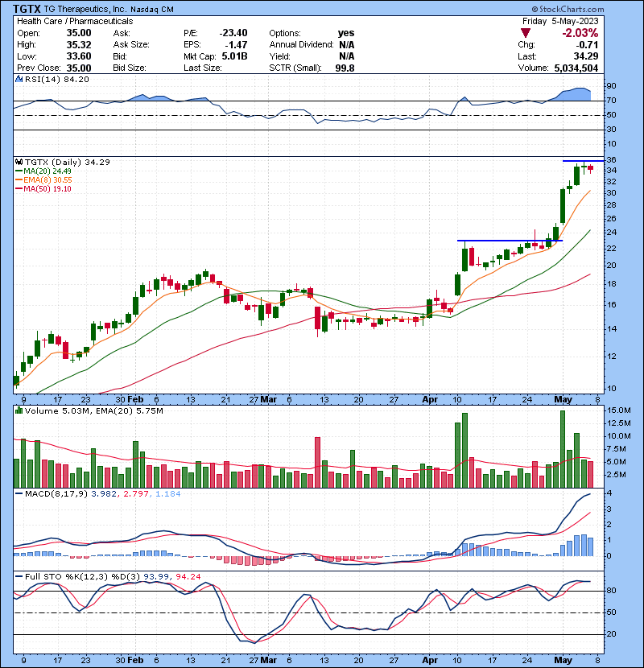Screen dimensions: 644x668
Task: Click the Open label in the quote table
Action: [28, 33]
